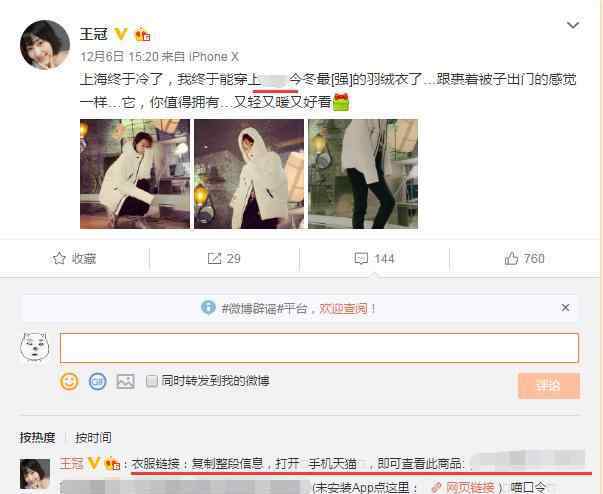Open the post options chevron menu
This screenshot has height=494, width=603.
click(x=573, y=25)
